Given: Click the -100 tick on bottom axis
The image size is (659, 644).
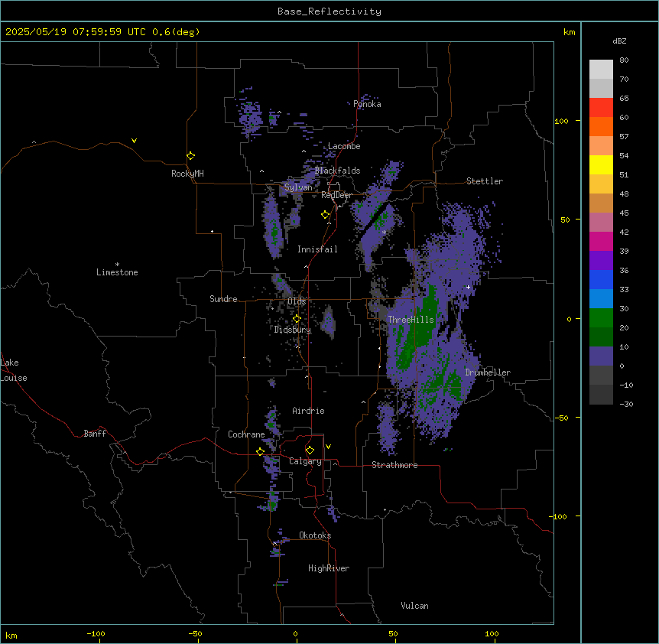Looking at the screenshot, I should (x=96, y=633).
